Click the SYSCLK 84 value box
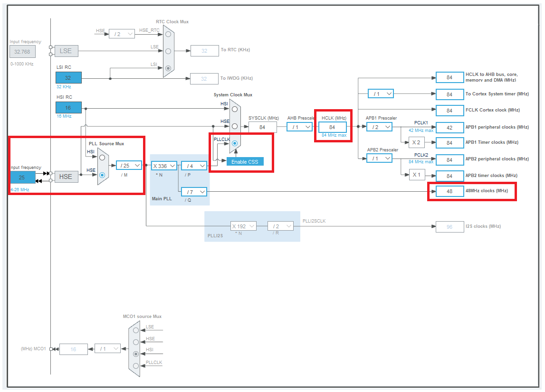Viewport: 545px width, 392px height. [x=262, y=127]
